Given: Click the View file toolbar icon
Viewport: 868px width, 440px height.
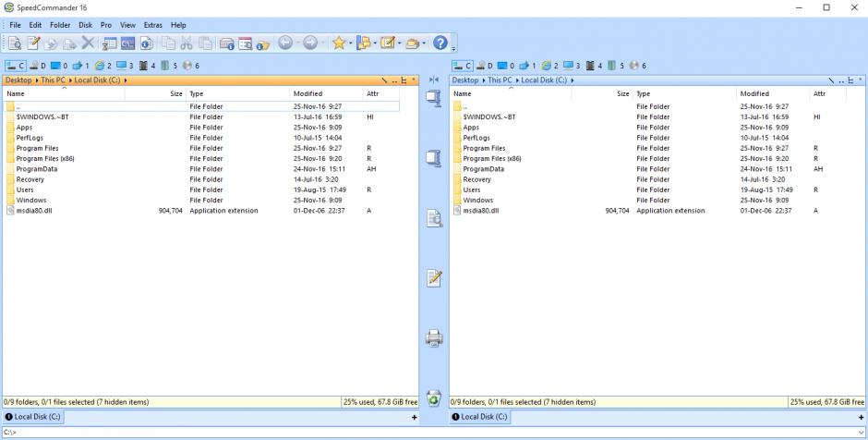Looking at the screenshot, I should pos(14,43).
